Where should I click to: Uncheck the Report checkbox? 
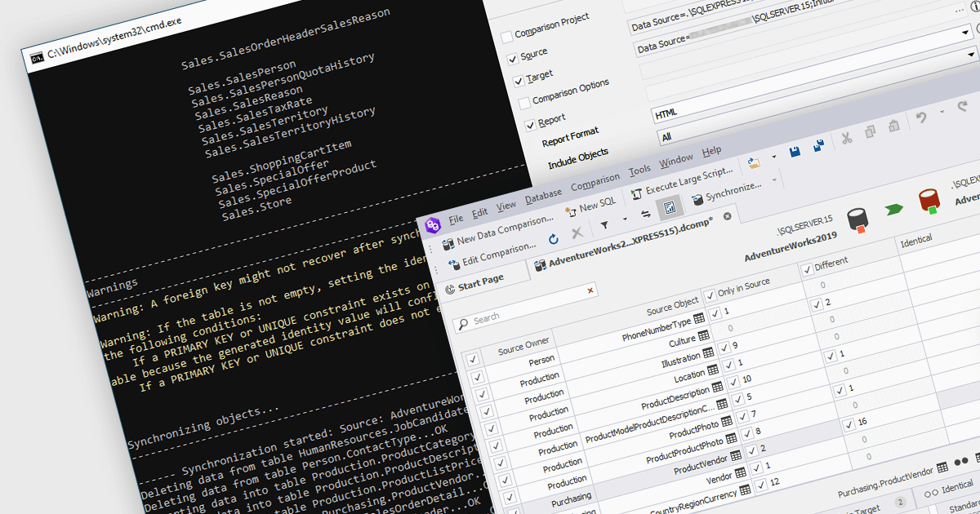point(529,125)
